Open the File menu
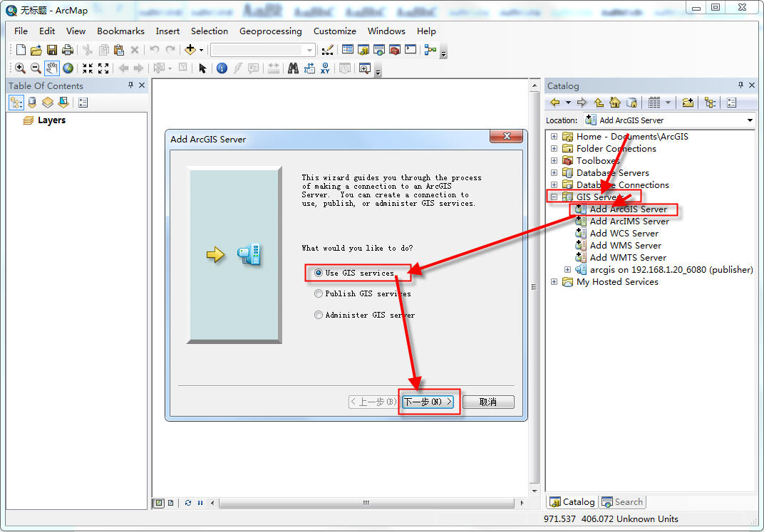The height and width of the screenshot is (532, 764). pyautogui.click(x=21, y=31)
